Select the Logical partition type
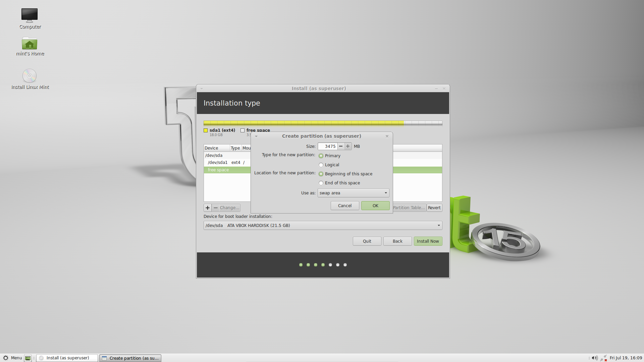Viewport: 644px width, 362px height. pos(321,165)
